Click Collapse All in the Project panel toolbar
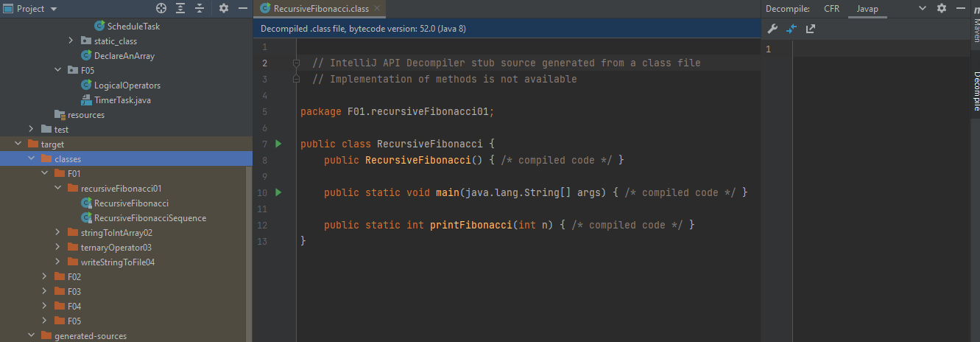Screen dimensions: 980x342 pos(200,9)
